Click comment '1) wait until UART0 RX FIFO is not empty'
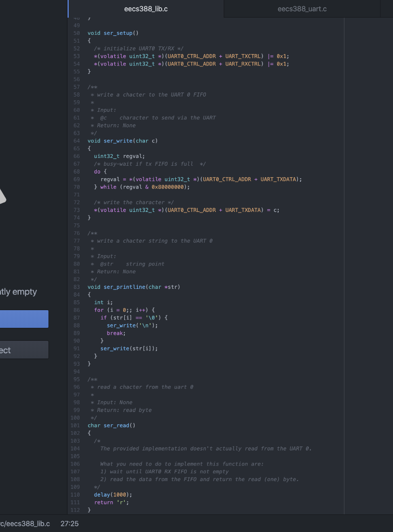 164,472
